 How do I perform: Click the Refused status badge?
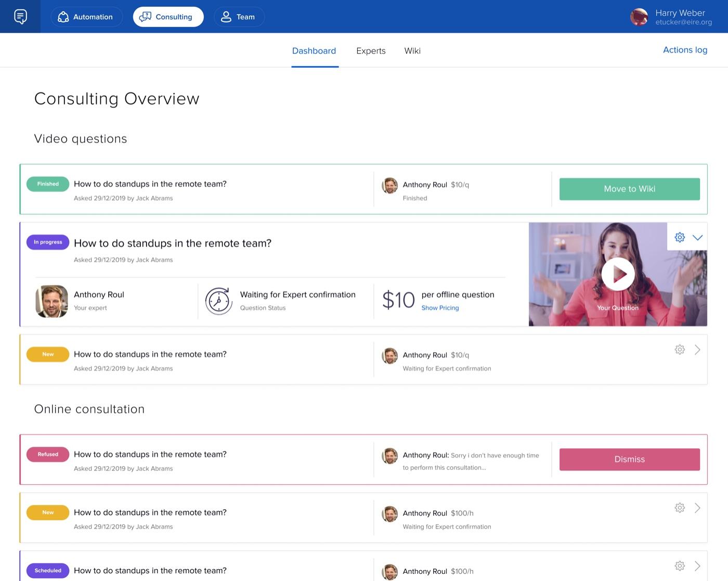point(48,454)
